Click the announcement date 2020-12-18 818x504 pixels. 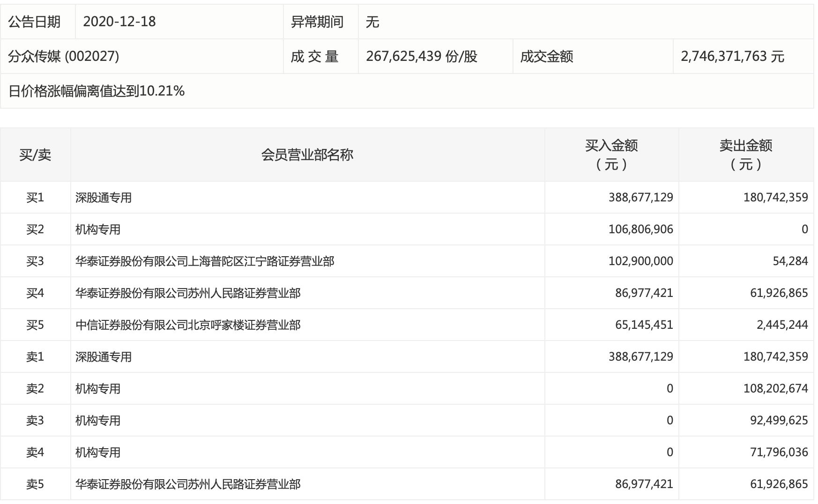119,22
